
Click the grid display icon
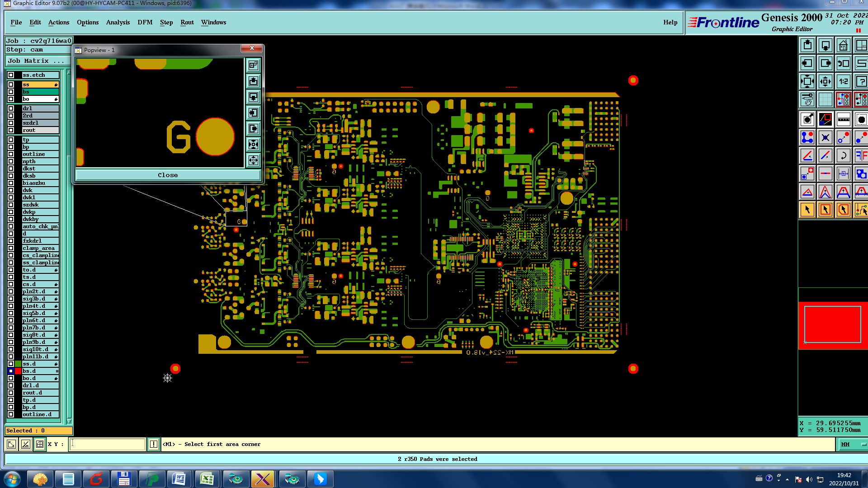tap(826, 99)
